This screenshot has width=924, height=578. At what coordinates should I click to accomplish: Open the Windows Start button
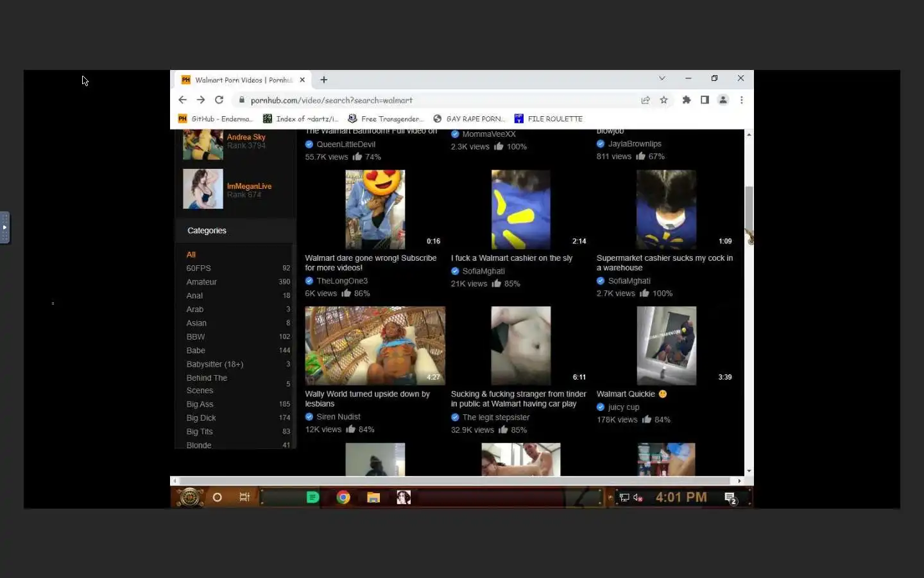[x=190, y=498]
